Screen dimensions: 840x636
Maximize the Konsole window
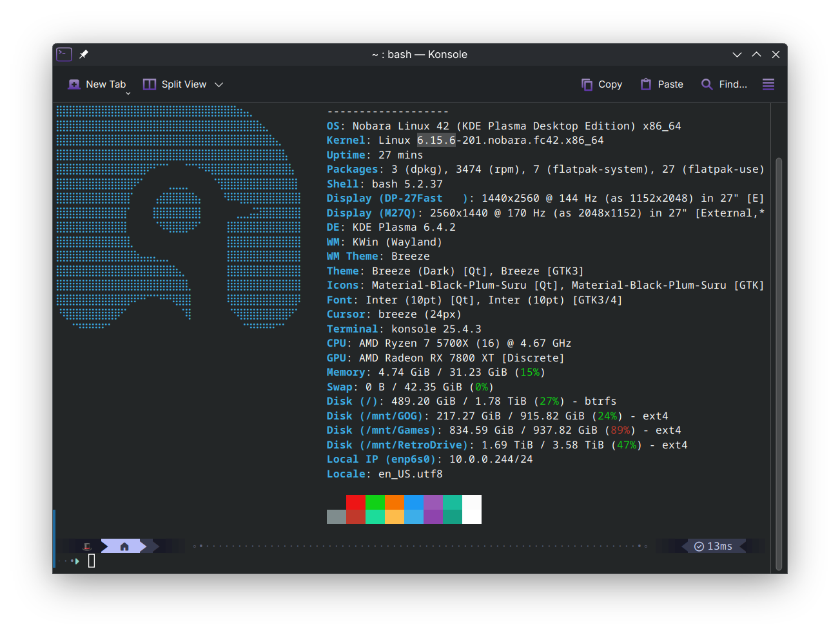[x=756, y=55]
